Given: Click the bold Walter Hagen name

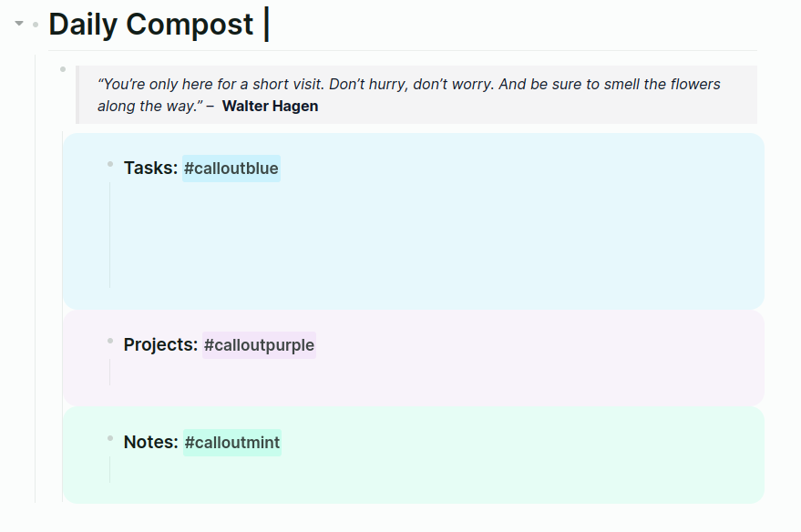Looking at the screenshot, I should (270, 107).
